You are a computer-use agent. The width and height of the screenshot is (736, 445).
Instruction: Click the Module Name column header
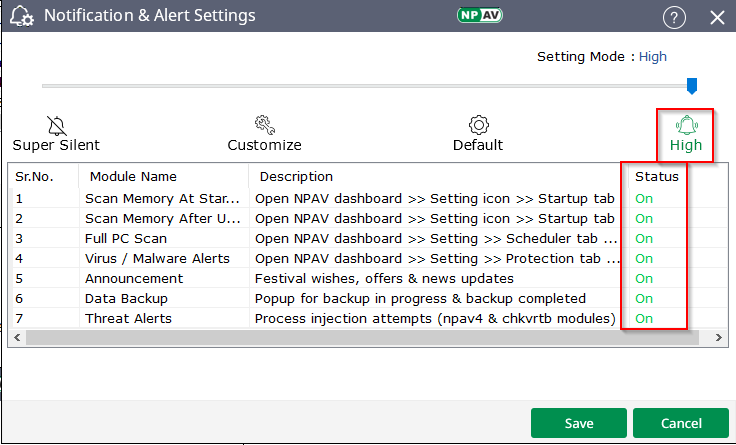tap(133, 177)
